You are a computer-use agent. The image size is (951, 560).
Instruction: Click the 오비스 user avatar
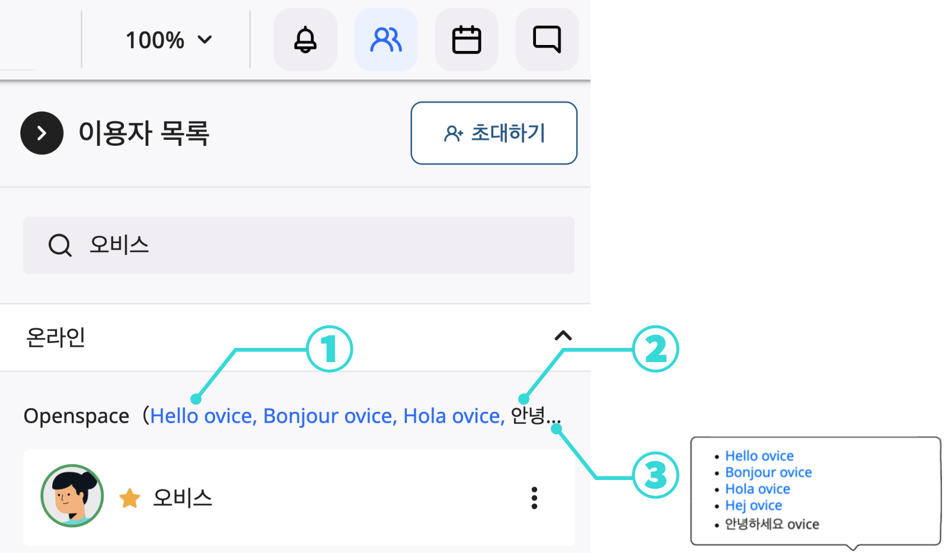72,496
